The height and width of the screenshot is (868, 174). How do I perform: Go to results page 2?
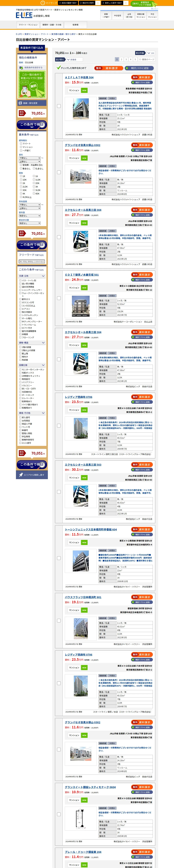(x=122, y=60)
